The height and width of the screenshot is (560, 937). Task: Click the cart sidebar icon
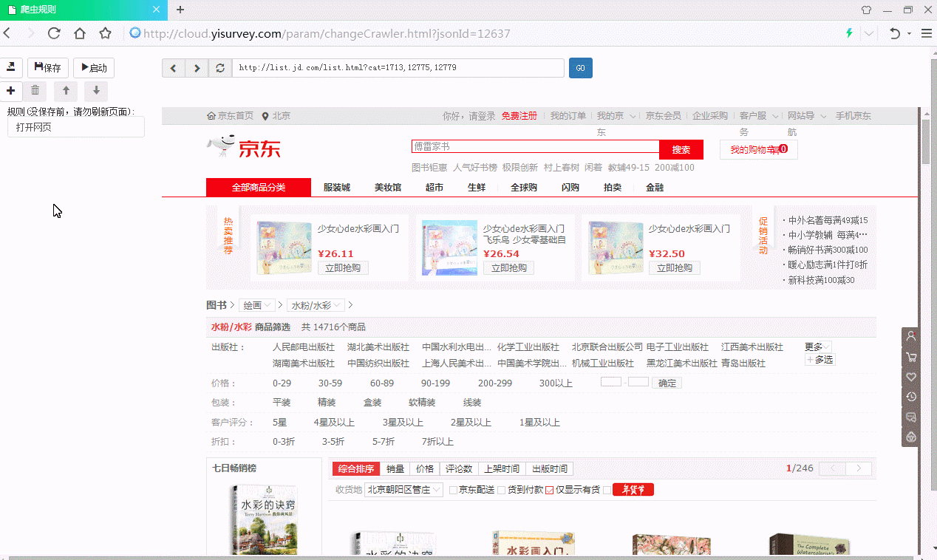[911, 357]
